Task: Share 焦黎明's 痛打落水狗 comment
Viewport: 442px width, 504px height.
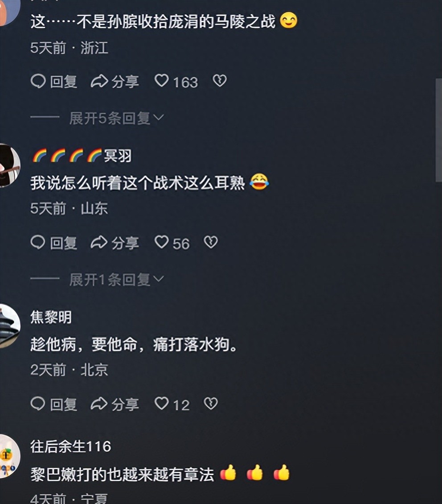Action: pyautogui.click(x=115, y=404)
